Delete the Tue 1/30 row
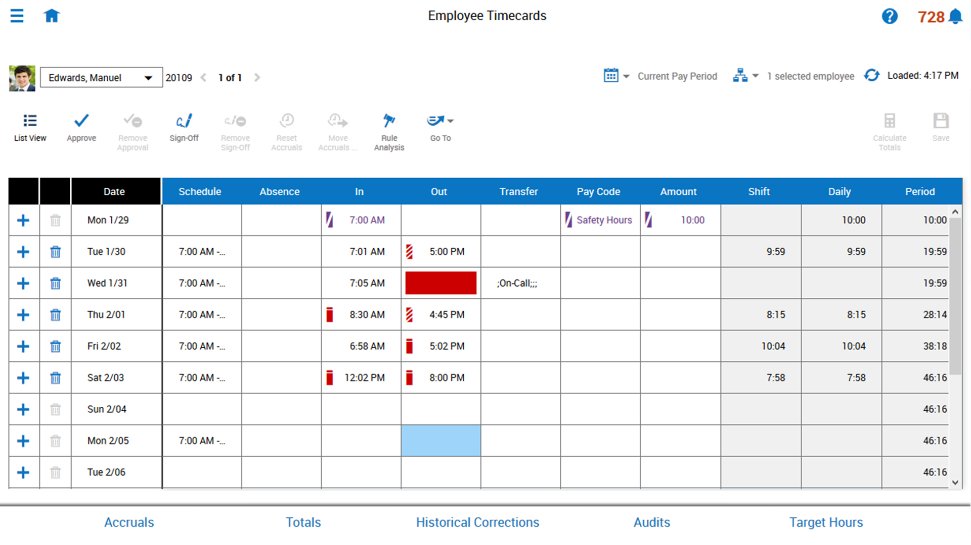This screenshot has width=971, height=545. pos(55,251)
